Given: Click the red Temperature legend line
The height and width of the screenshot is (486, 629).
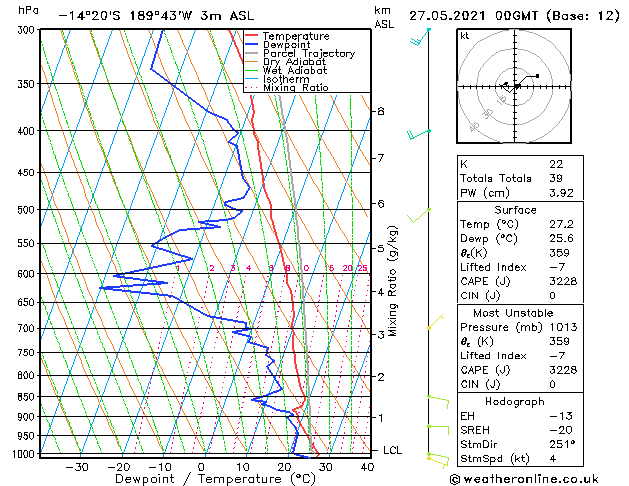Looking at the screenshot, I should pyautogui.click(x=252, y=36).
